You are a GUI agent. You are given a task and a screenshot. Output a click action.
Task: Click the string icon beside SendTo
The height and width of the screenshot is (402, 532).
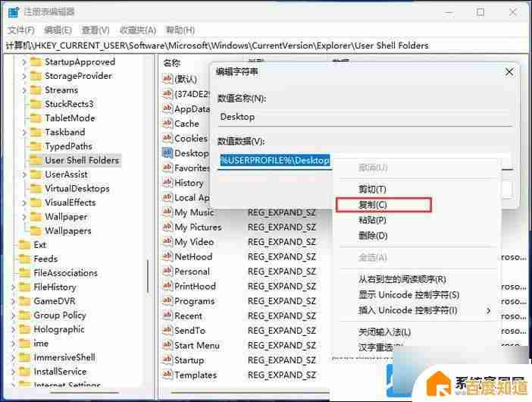tap(167, 330)
